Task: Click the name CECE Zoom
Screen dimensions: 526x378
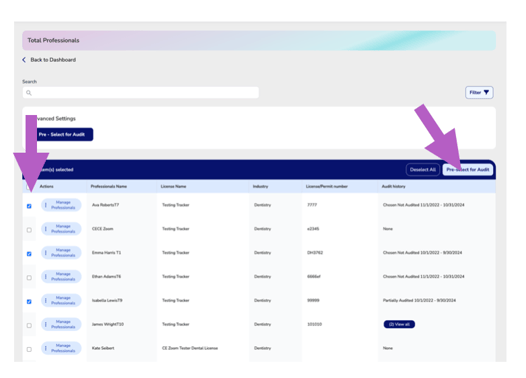Action: point(103,229)
